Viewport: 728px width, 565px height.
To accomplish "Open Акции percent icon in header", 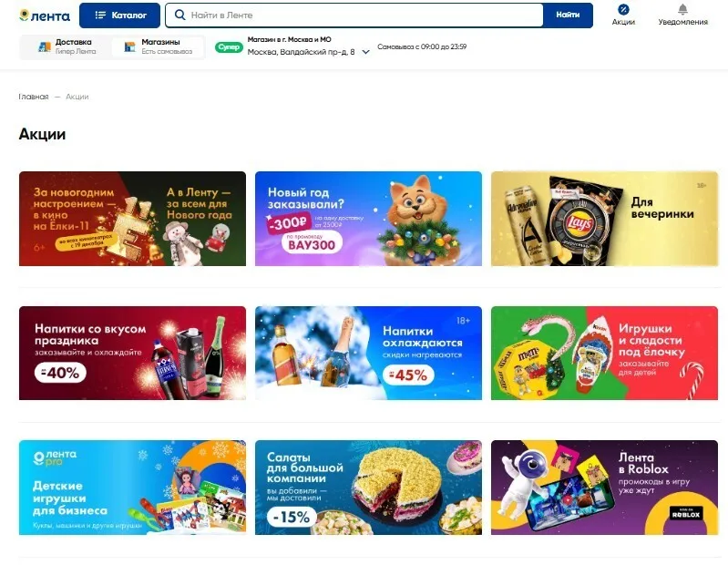I will coord(623,9).
